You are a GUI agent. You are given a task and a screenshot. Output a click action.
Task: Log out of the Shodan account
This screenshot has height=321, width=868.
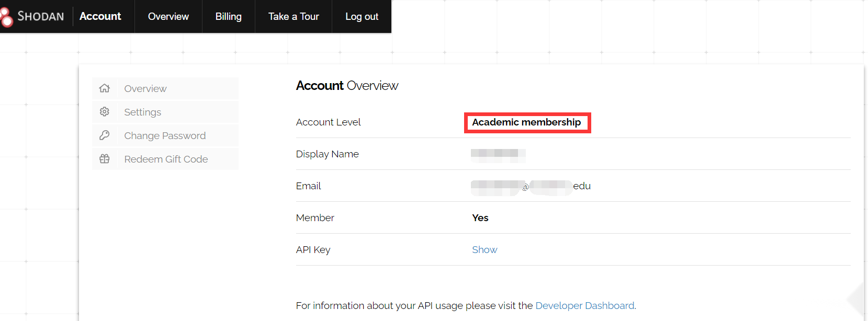coord(362,16)
